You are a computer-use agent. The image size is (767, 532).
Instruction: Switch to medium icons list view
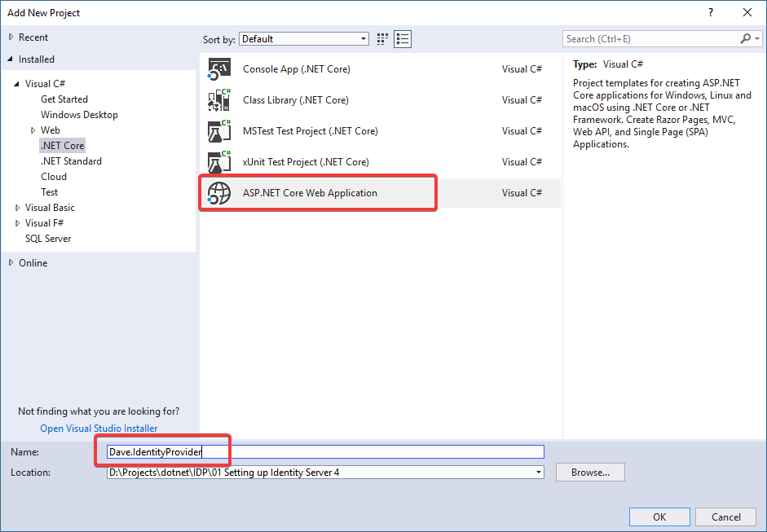(x=403, y=39)
